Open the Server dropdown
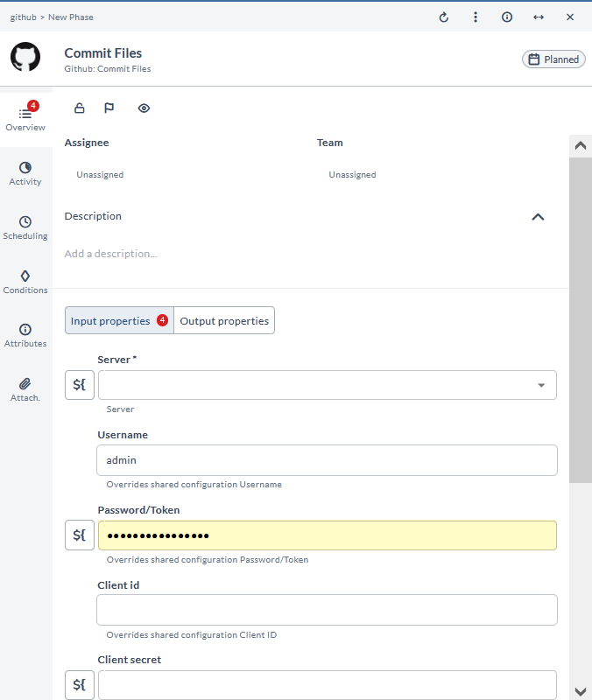592x700 pixels. (328, 385)
